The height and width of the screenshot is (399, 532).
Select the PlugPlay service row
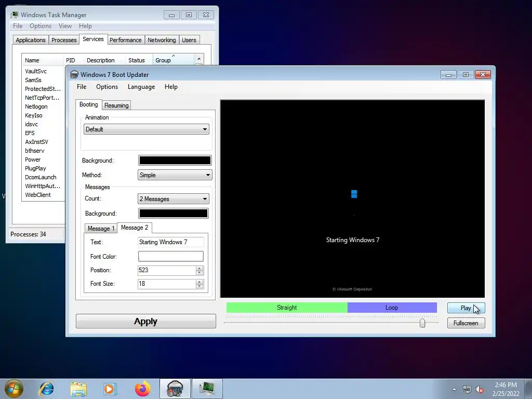coord(44,168)
